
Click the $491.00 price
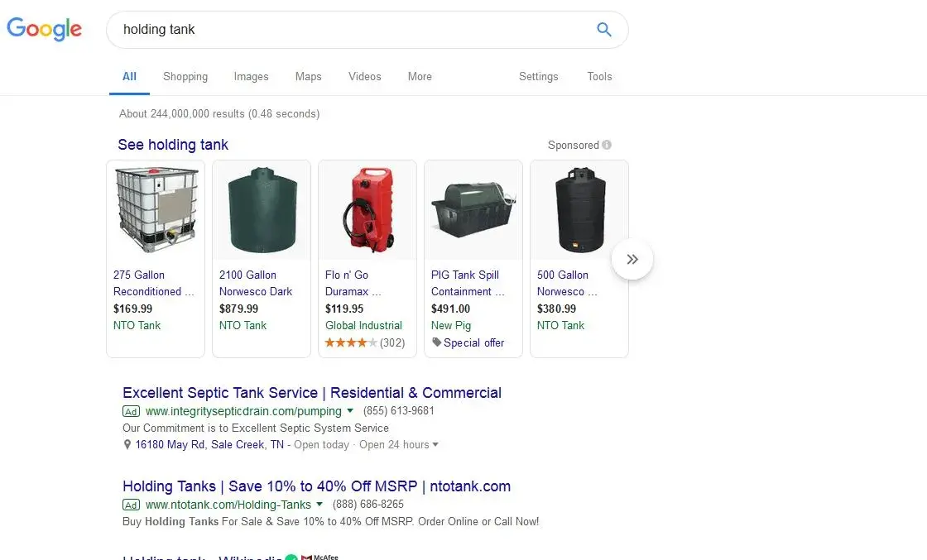point(450,309)
